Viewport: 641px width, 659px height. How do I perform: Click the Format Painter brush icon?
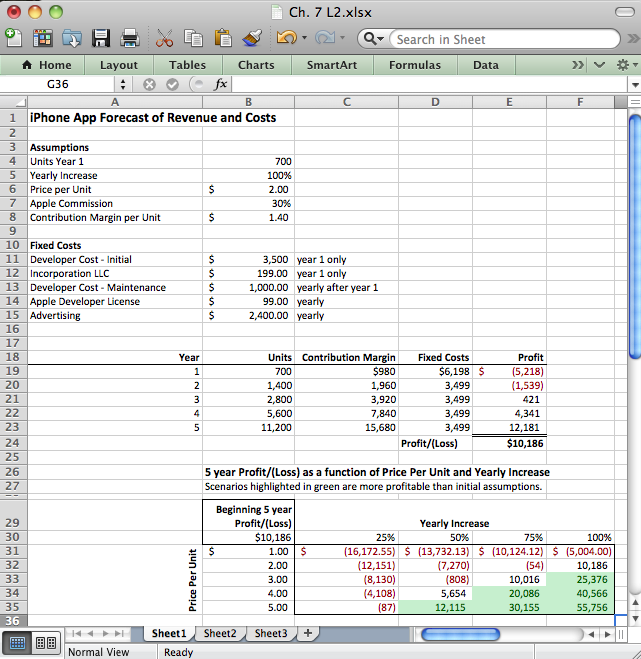pyautogui.click(x=252, y=38)
